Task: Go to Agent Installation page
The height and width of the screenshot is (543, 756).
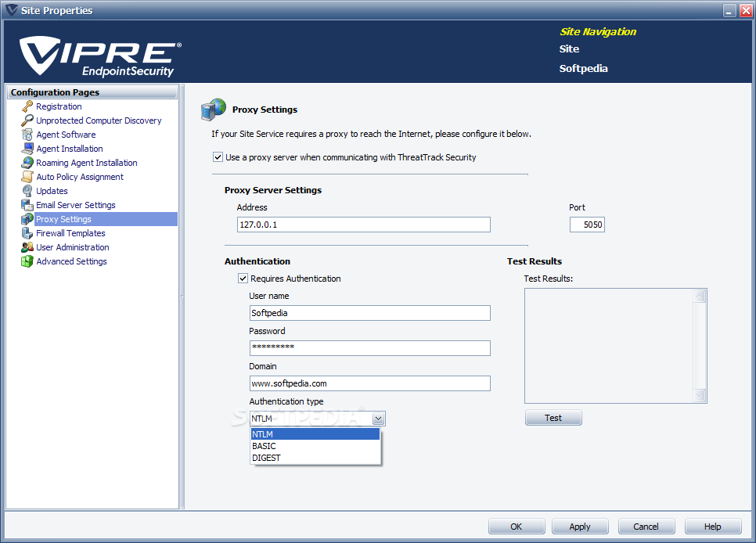Action: pyautogui.click(x=70, y=149)
